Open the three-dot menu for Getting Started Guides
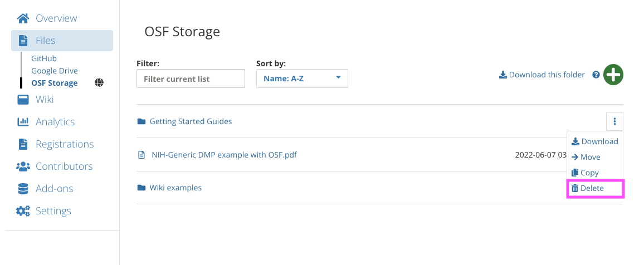The height and width of the screenshot is (265, 644). pos(614,121)
